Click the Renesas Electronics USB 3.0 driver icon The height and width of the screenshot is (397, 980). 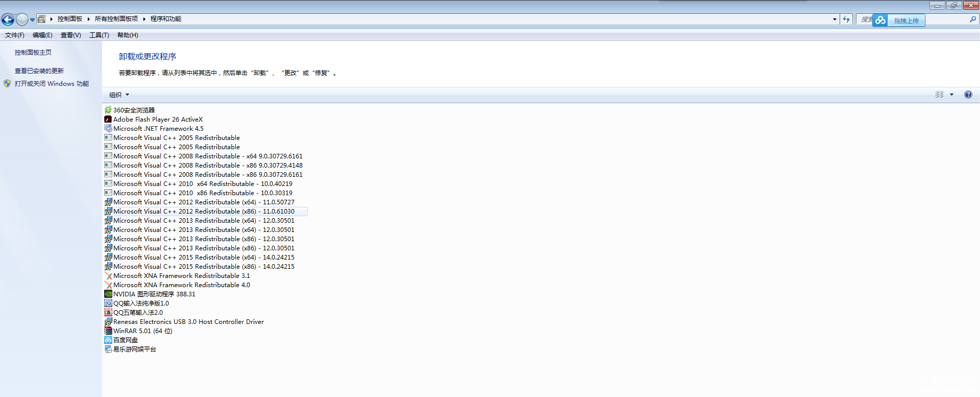pos(108,321)
